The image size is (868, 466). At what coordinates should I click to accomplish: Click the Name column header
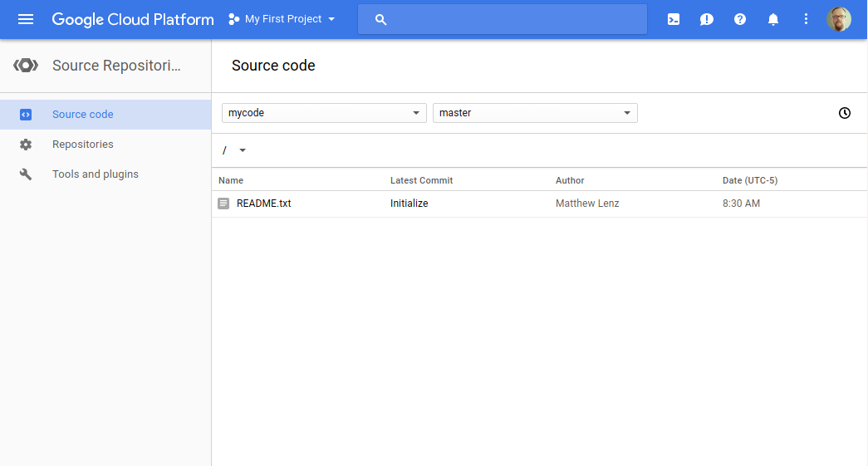[231, 180]
